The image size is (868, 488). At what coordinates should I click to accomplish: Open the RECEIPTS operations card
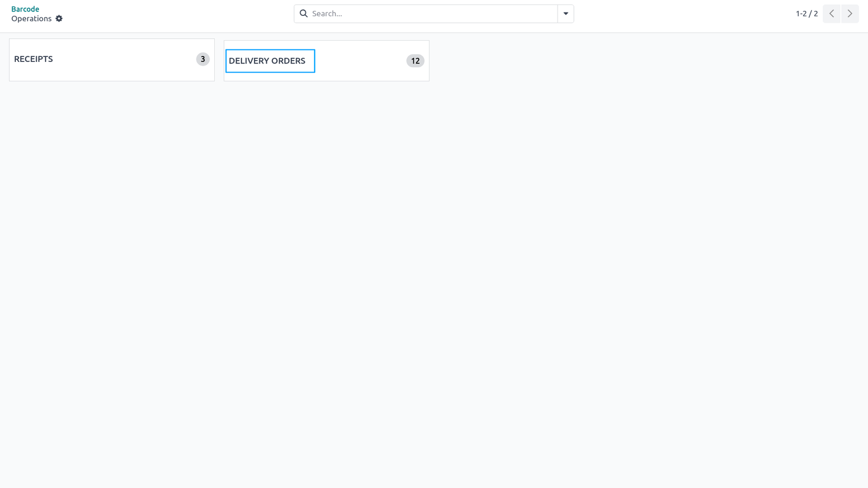tap(112, 60)
